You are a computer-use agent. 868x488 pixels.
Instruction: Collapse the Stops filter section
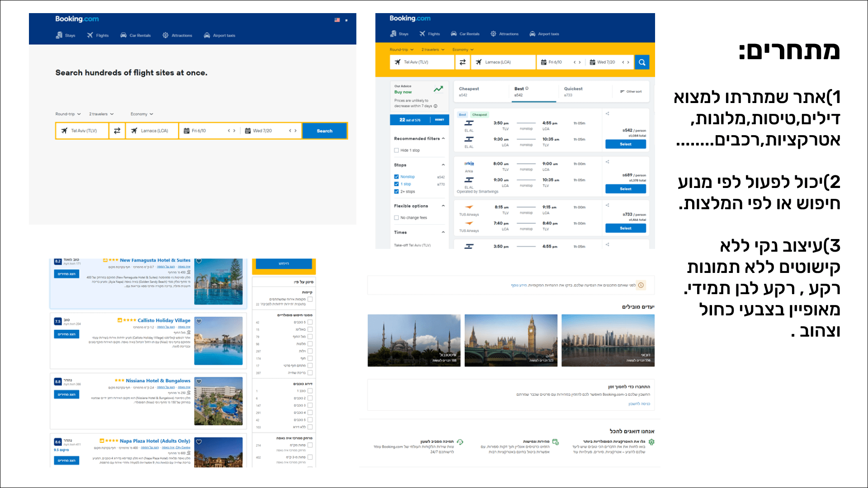click(x=443, y=165)
